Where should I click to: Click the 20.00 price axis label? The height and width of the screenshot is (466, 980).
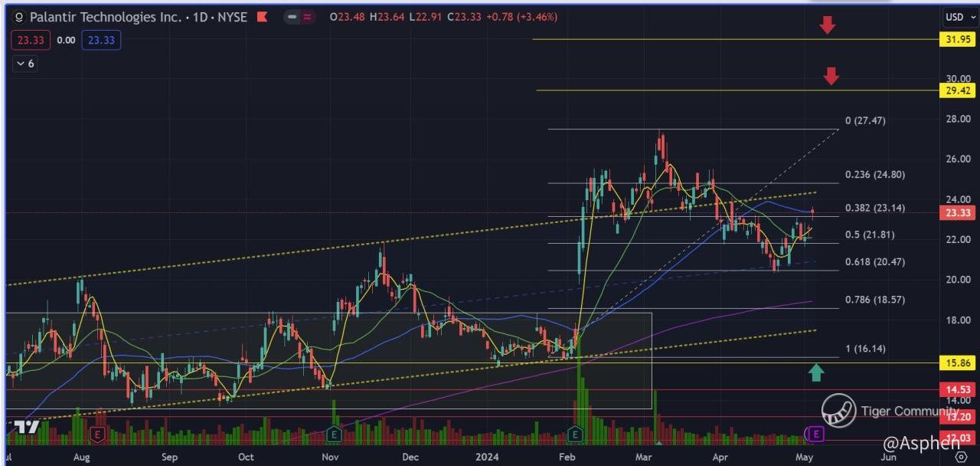coord(958,280)
